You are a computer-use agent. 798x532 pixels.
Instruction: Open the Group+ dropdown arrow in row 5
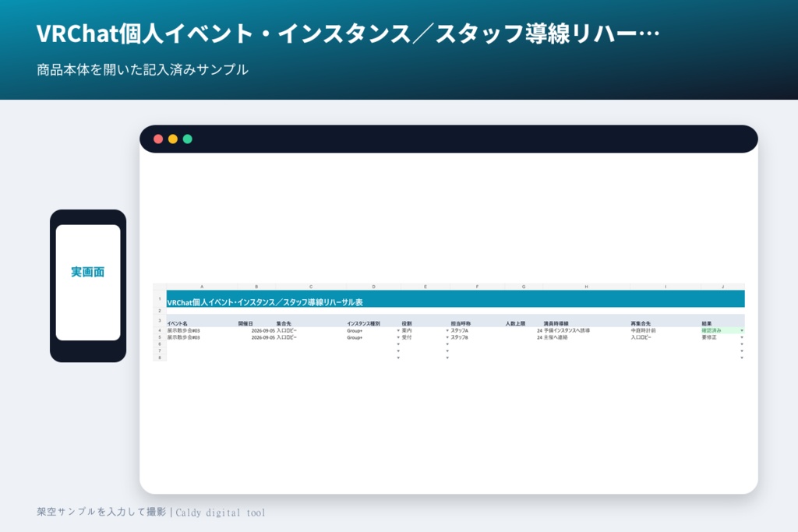(398, 337)
